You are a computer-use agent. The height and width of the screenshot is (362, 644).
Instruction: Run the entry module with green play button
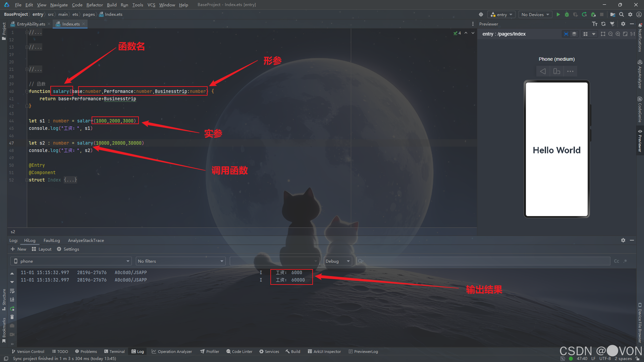(558, 14)
